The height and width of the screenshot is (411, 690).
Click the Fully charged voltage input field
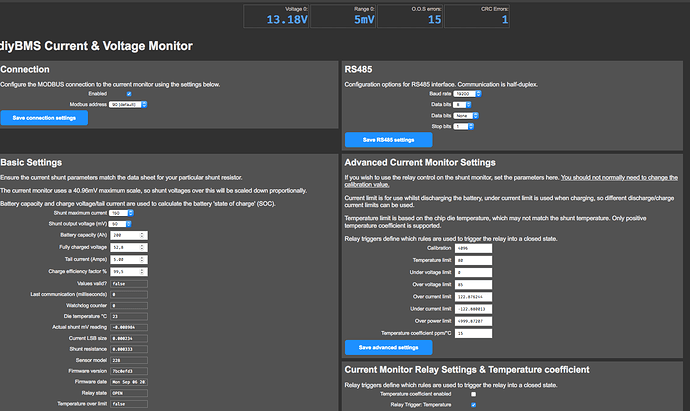tap(129, 247)
